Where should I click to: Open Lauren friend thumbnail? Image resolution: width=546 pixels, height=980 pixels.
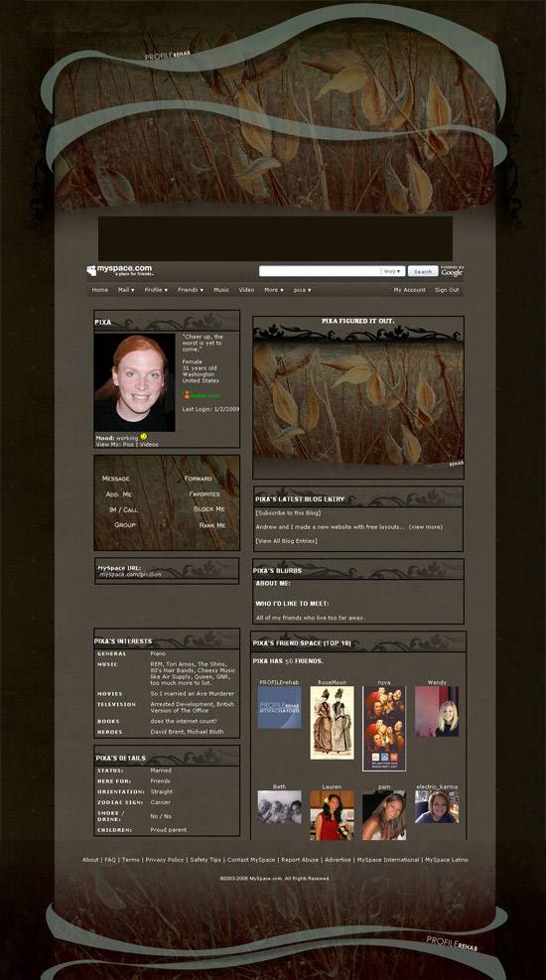click(332, 815)
